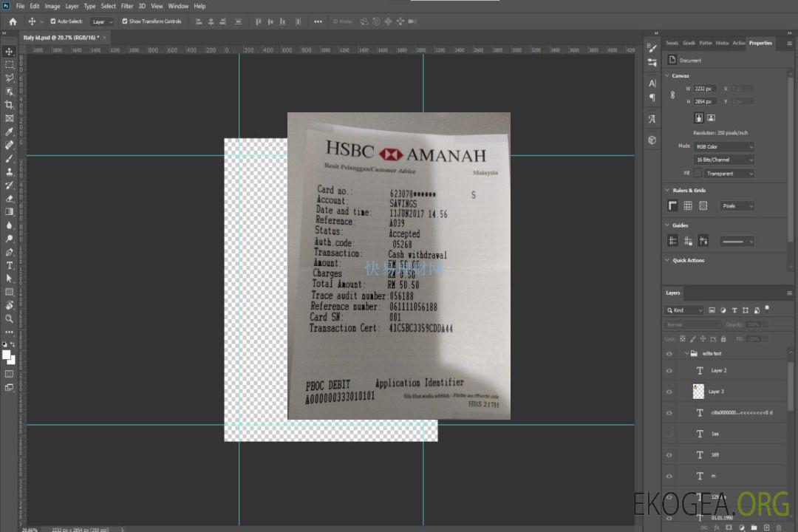Uncheck the Auto-Select checkbox

tap(54, 21)
